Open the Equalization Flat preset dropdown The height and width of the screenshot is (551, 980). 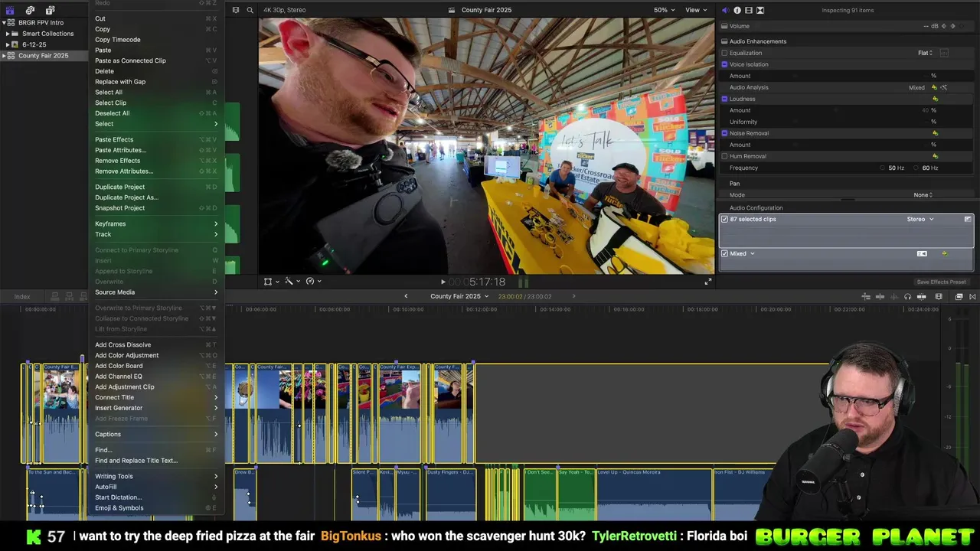925,53
